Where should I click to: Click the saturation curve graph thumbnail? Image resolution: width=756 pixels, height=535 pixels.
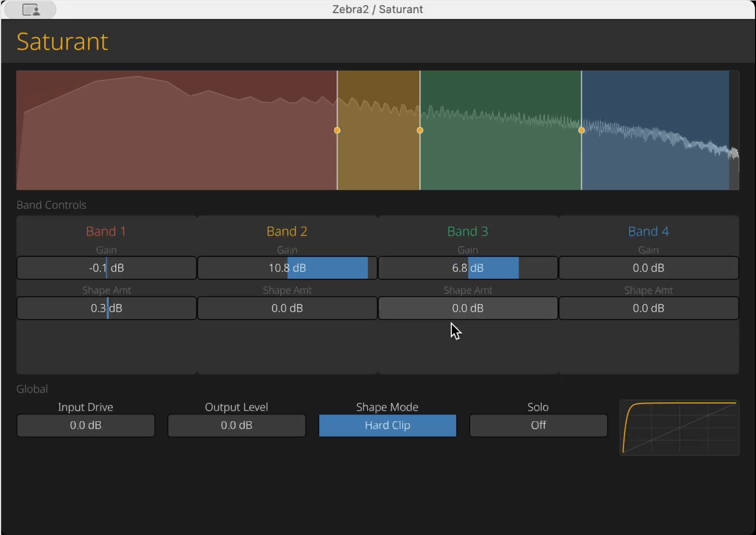[679, 428]
